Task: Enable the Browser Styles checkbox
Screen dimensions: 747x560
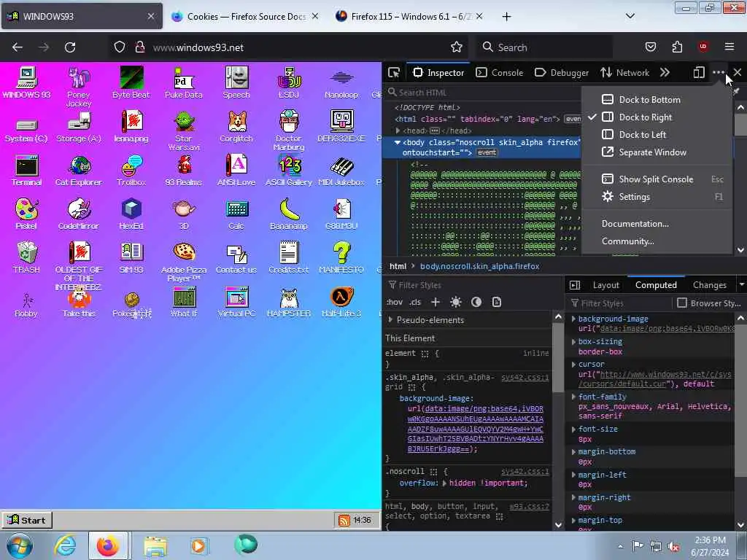Action: tap(682, 303)
